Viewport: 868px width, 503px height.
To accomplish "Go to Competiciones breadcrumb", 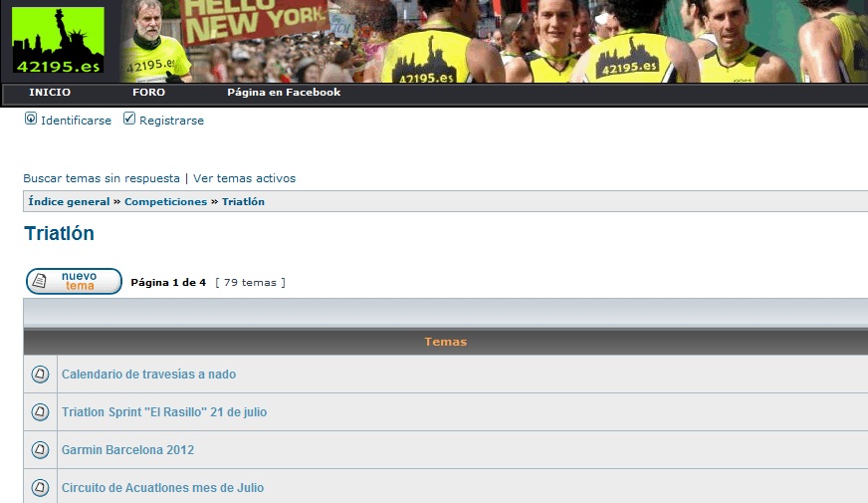I will click(165, 201).
